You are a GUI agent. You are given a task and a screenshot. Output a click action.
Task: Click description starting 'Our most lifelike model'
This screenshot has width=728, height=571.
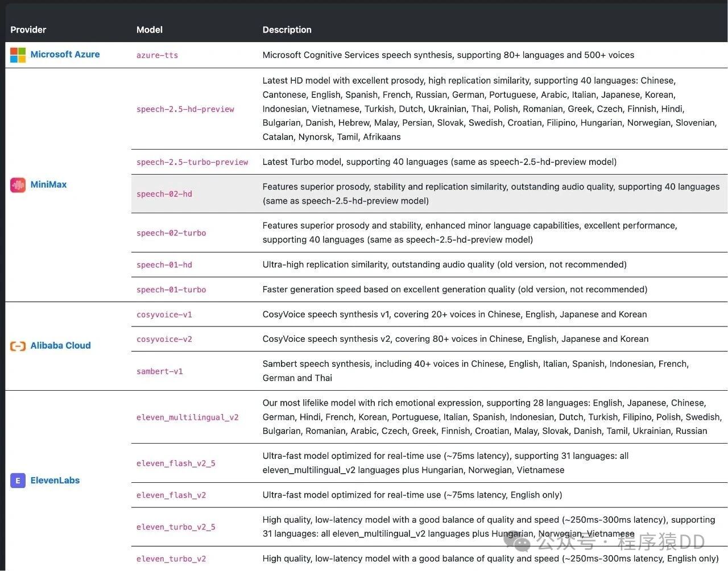click(x=492, y=417)
